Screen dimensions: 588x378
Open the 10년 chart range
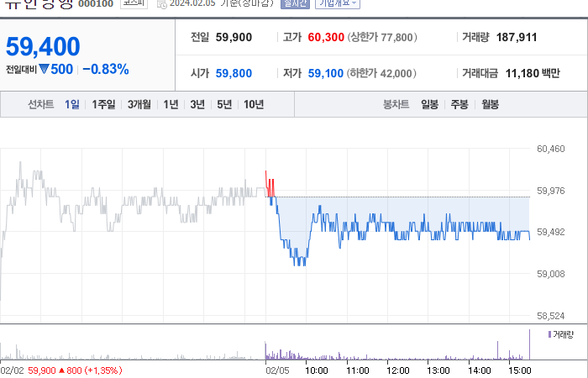pyautogui.click(x=254, y=104)
